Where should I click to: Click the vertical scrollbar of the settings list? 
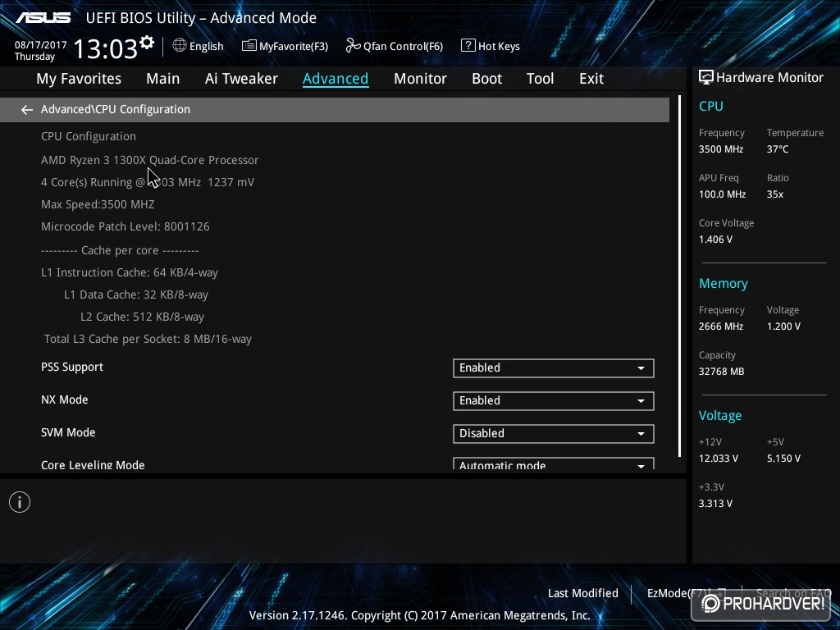coord(679,276)
